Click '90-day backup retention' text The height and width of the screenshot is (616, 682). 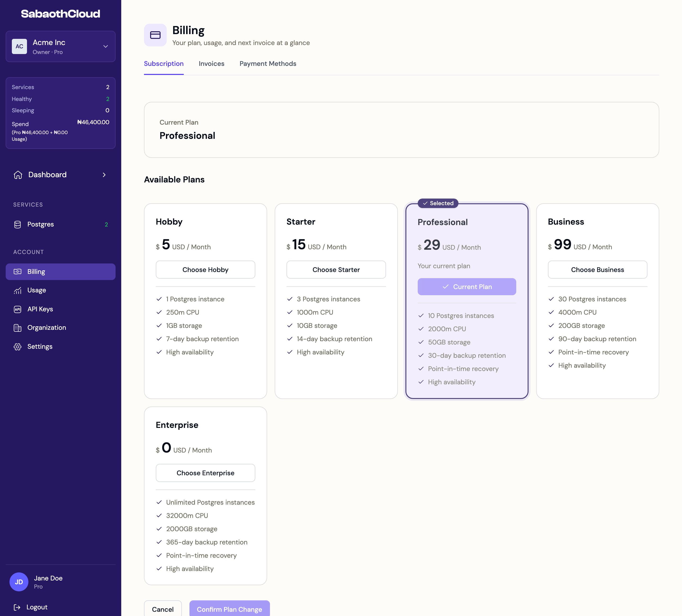597,339
